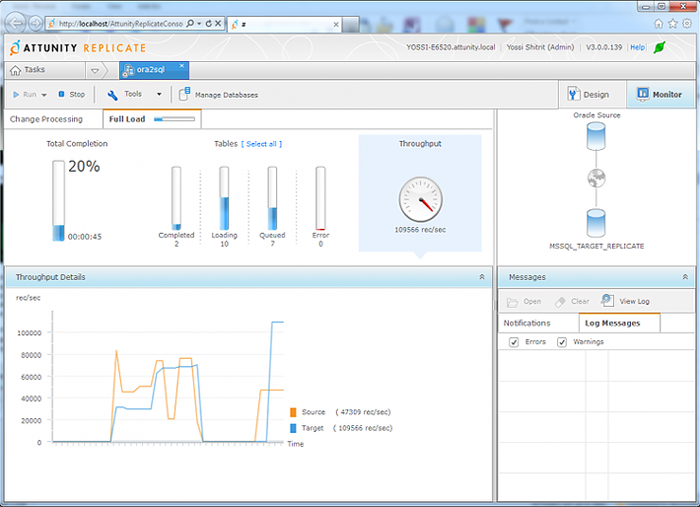This screenshot has height=507, width=700.
Task: Collapse the Throughput Details panel
Action: [482, 277]
